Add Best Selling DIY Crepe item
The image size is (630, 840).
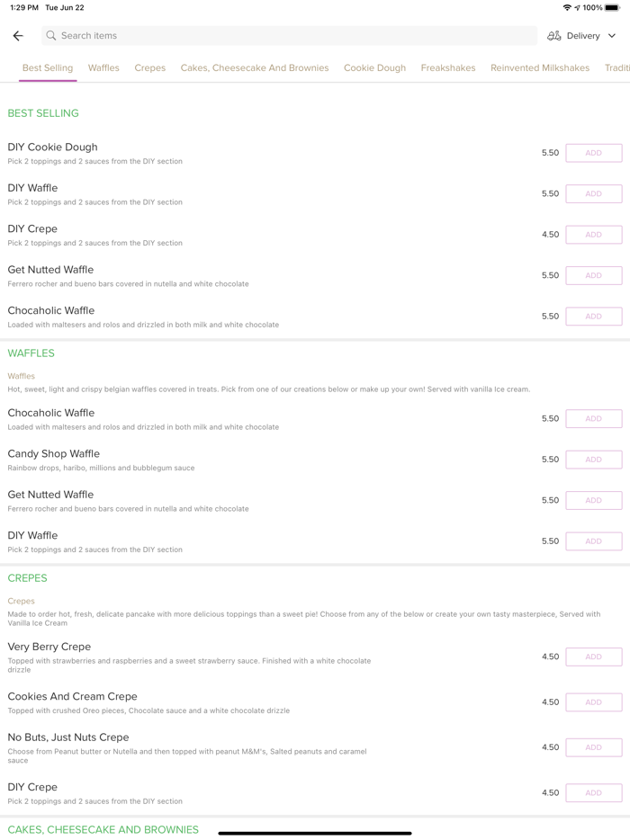[x=593, y=235]
